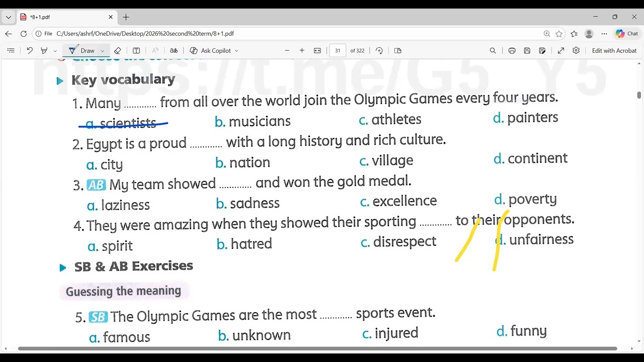Rotate the PDF page
This screenshot has height=362, width=644.
[x=379, y=50]
